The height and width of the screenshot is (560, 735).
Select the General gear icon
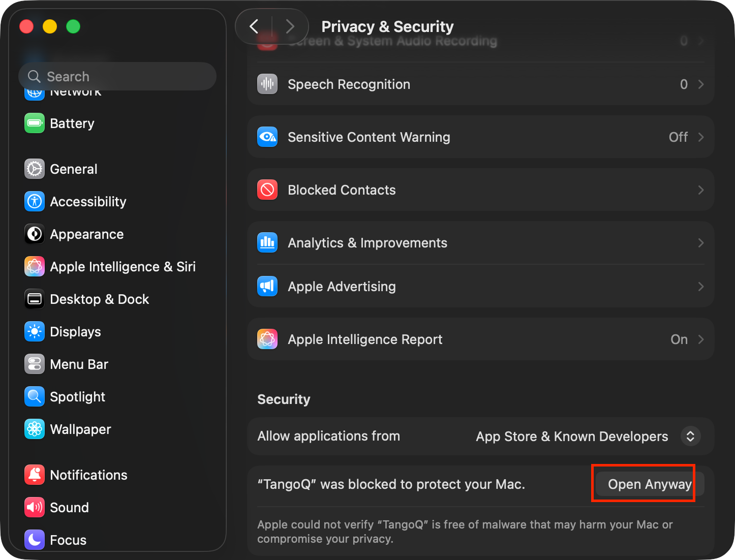click(35, 169)
